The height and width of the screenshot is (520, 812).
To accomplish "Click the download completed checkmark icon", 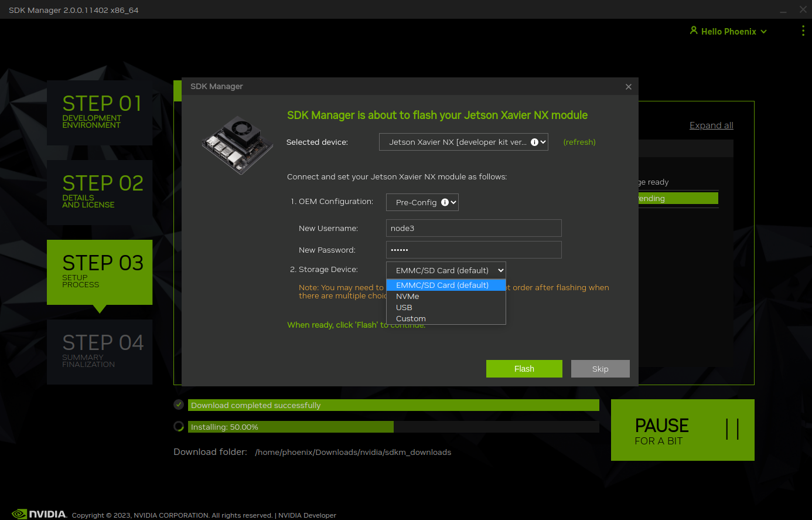I will [x=179, y=405].
